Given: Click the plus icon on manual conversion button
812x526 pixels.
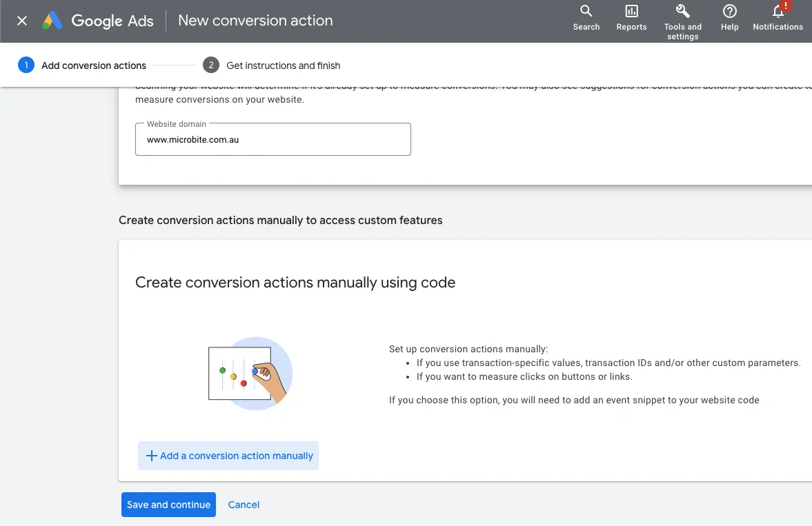Looking at the screenshot, I should pyautogui.click(x=152, y=456).
